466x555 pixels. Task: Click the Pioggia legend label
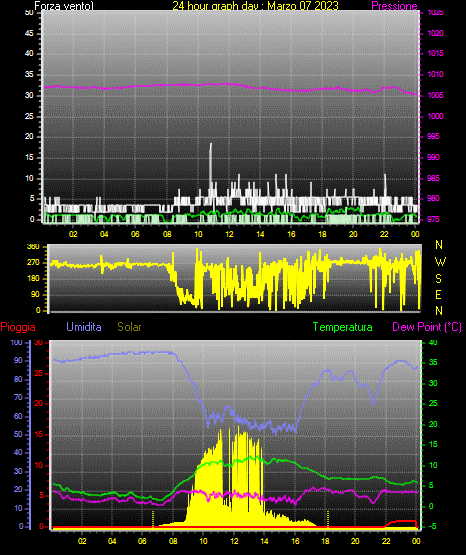click(x=18, y=327)
